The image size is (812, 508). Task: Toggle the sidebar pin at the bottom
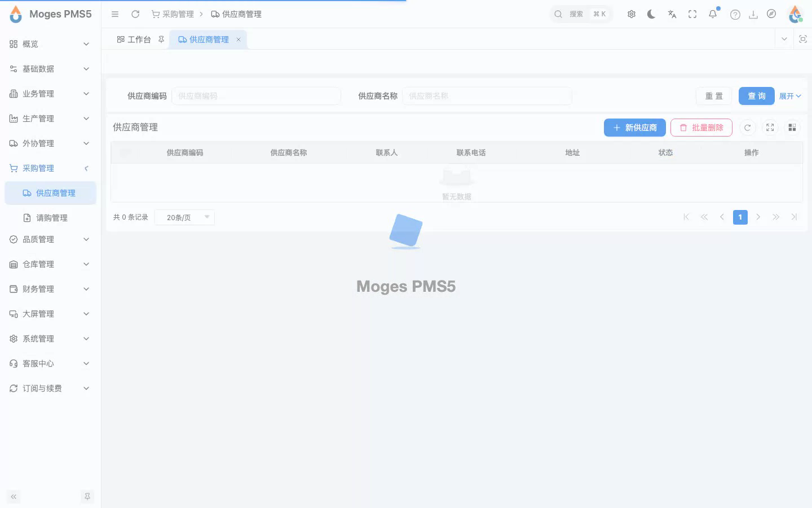point(87,497)
